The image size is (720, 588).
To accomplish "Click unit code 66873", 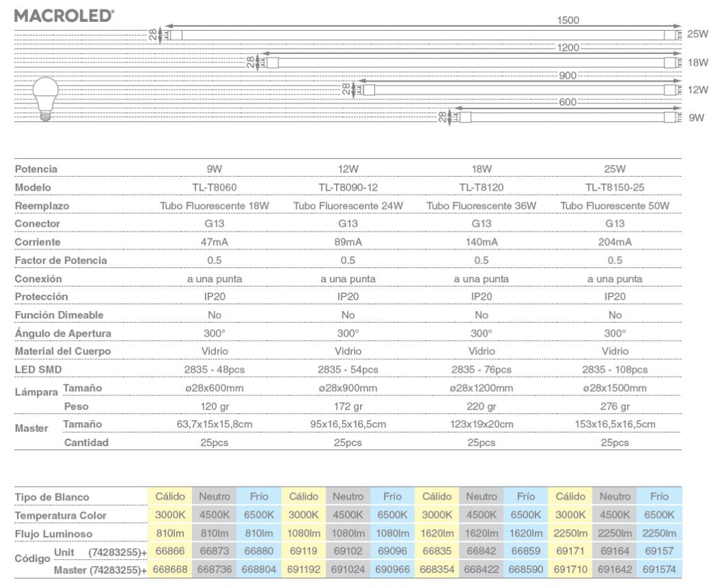I will pyautogui.click(x=215, y=551).
